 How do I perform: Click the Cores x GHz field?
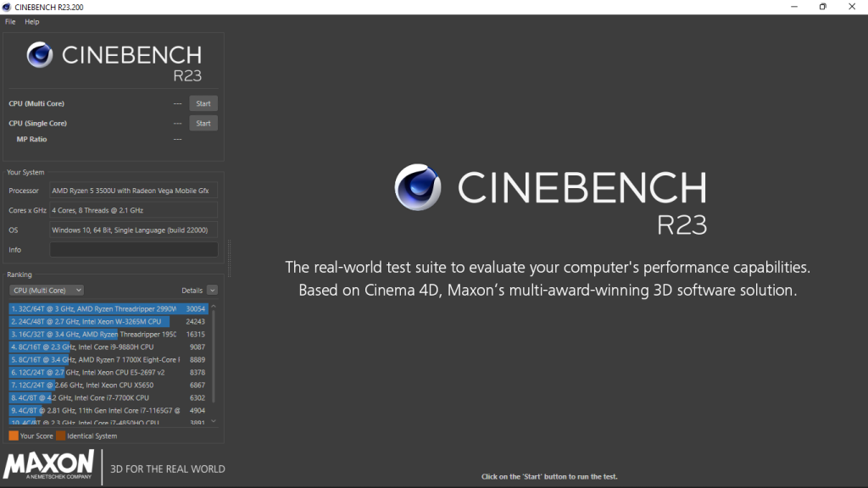[x=133, y=210]
